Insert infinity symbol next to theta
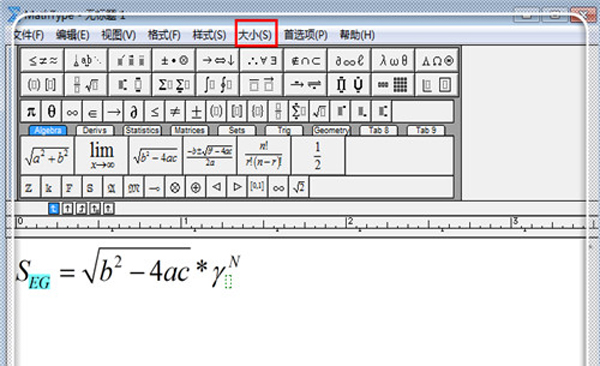 pos(72,111)
